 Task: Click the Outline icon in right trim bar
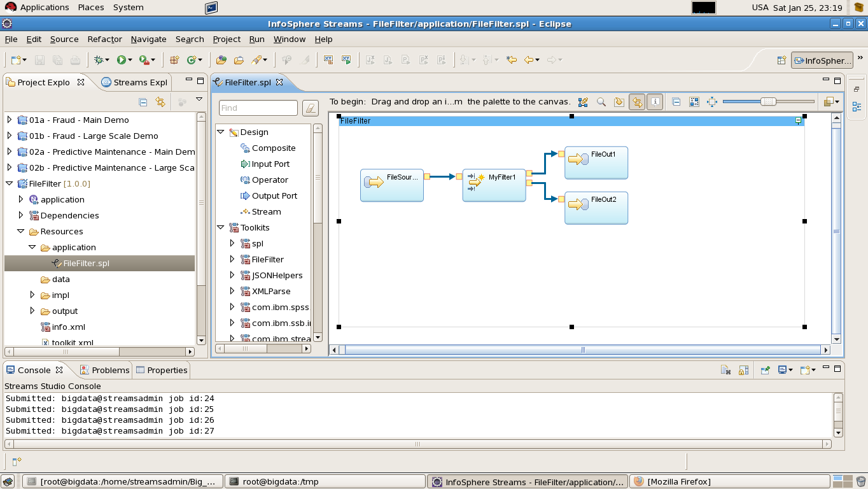point(857,106)
